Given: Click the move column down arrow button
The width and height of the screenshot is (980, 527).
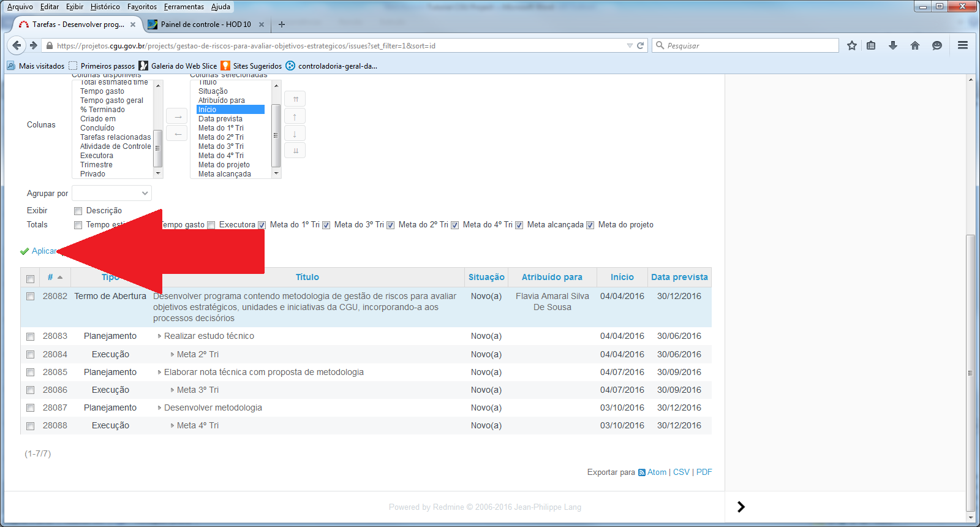Looking at the screenshot, I should point(295,134).
